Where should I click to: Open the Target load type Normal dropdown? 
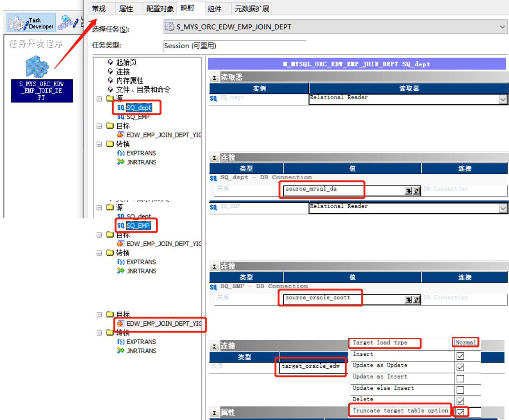click(x=466, y=342)
